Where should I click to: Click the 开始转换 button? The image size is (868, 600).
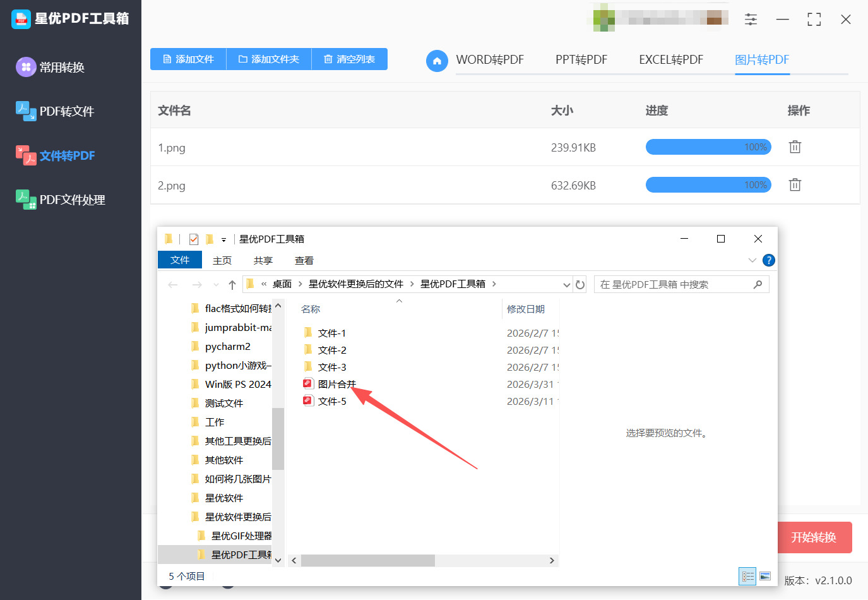pyautogui.click(x=814, y=537)
